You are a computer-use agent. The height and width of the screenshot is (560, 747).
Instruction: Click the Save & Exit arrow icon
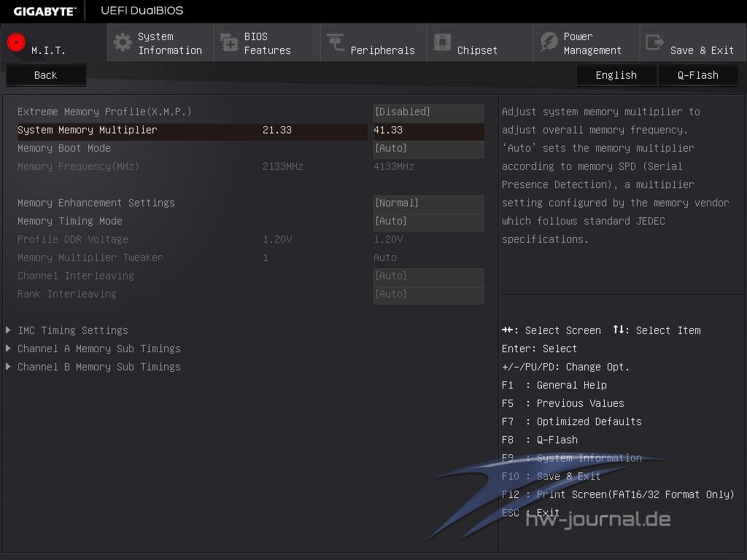tap(655, 42)
